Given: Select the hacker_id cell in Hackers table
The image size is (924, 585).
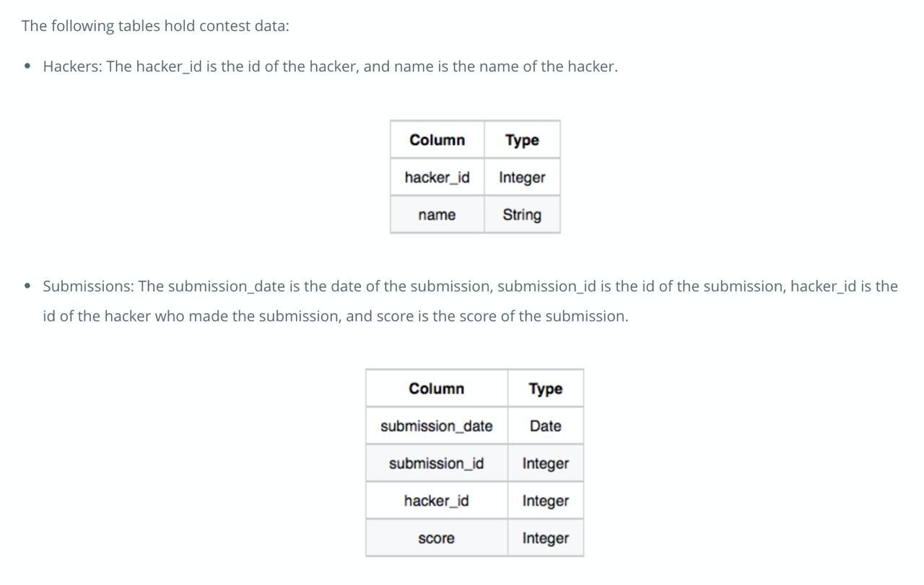Looking at the screenshot, I should (x=437, y=177).
